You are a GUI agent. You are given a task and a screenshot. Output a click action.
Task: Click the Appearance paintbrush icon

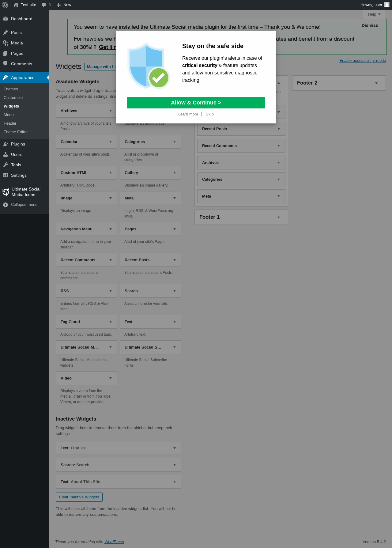6,77
